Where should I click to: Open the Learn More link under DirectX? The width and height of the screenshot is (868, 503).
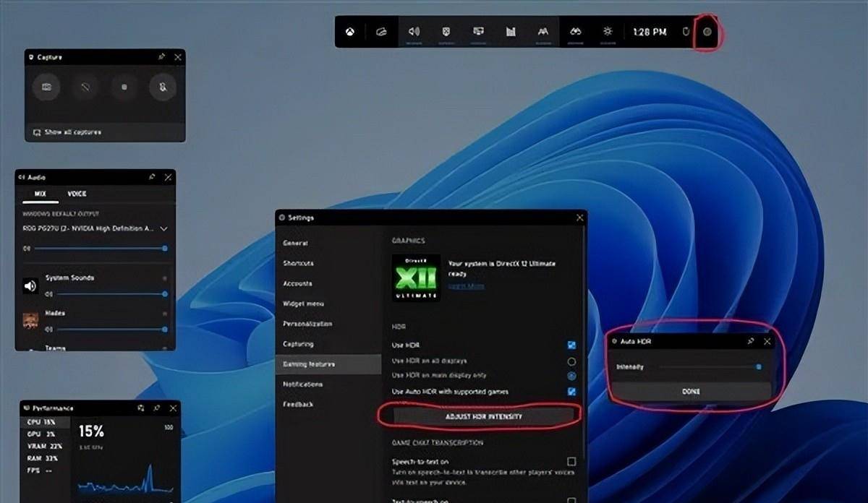point(466,286)
